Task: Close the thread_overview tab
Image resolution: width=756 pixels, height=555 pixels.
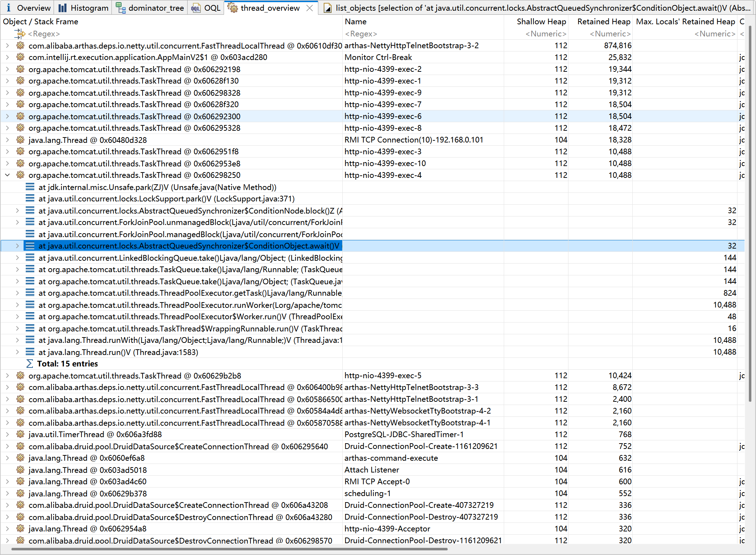Action: tap(310, 8)
